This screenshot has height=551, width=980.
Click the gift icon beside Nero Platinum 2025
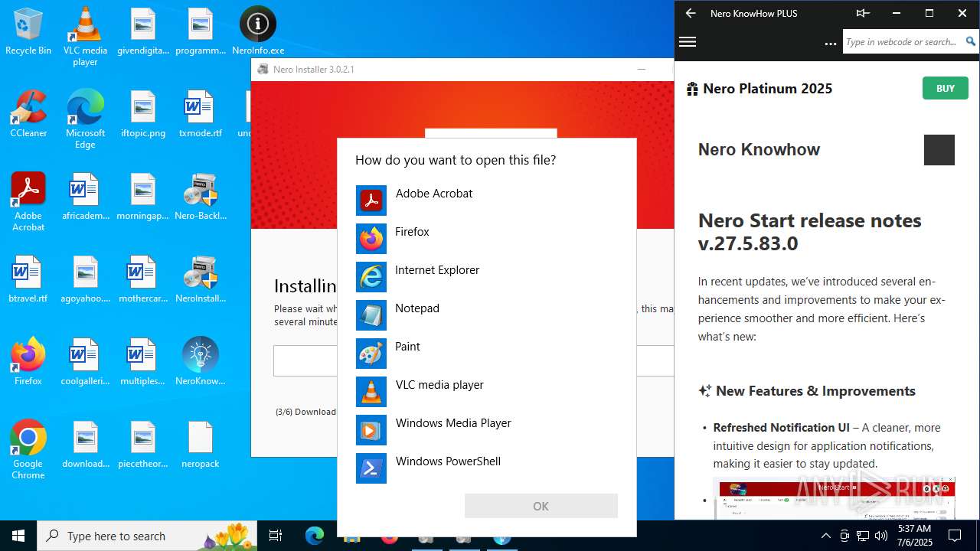click(692, 89)
